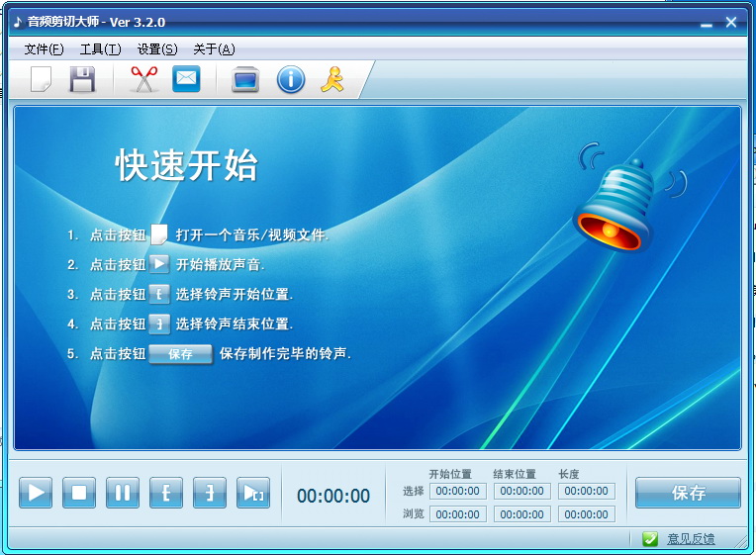Click the text 打开一个音乐/视频文件.
Image resolution: width=756 pixels, height=555 pixels.
pos(252,234)
